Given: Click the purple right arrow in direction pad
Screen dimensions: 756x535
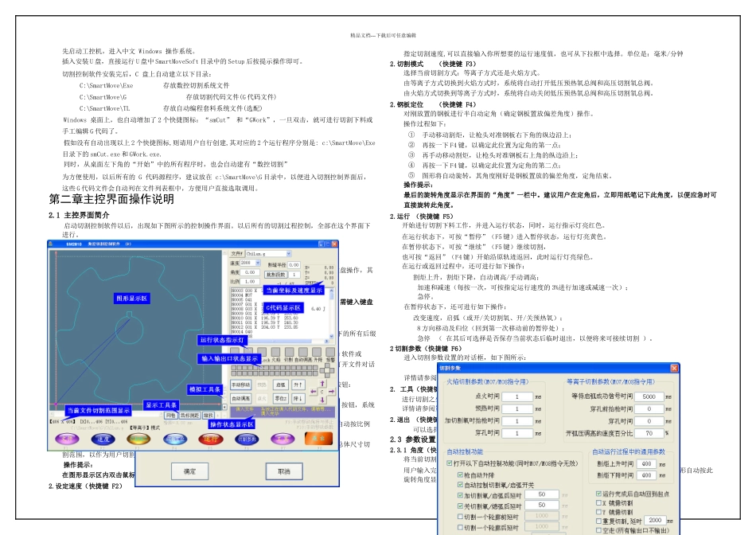Looking at the screenshot, I should click(x=331, y=392).
